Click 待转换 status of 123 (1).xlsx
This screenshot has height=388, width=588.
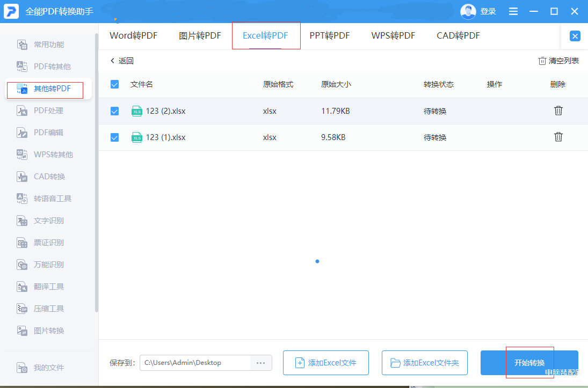tap(435, 137)
